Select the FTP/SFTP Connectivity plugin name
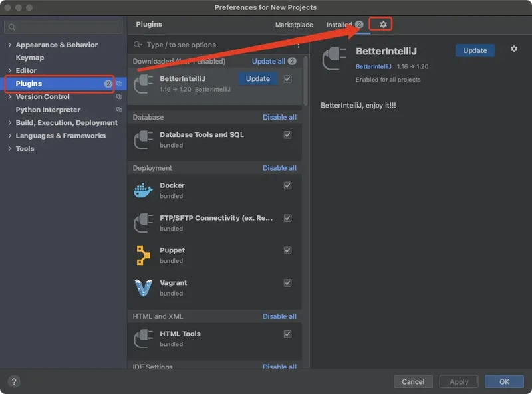532x394 pixels. click(x=216, y=218)
